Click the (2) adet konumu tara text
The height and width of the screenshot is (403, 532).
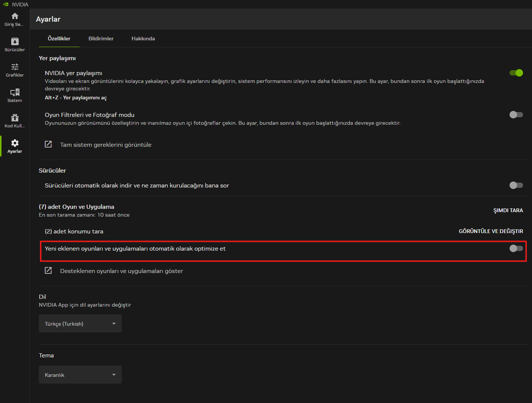tap(74, 231)
